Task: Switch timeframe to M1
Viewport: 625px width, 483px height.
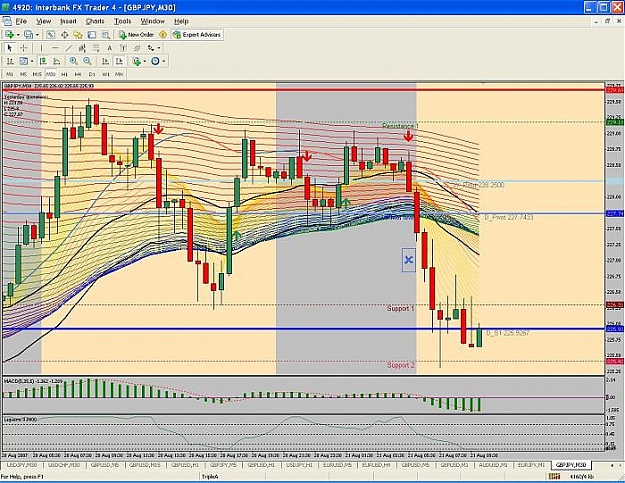Action: pos(10,74)
